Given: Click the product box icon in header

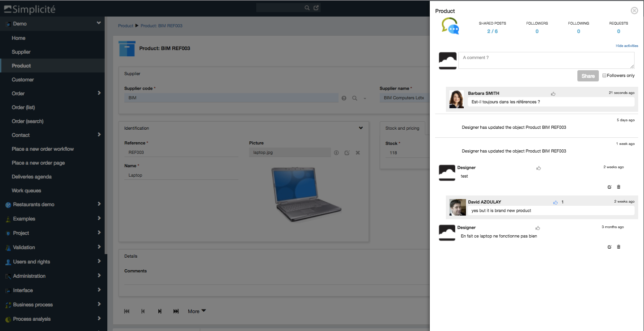Looking at the screenshot, I should tap(127, 48).
